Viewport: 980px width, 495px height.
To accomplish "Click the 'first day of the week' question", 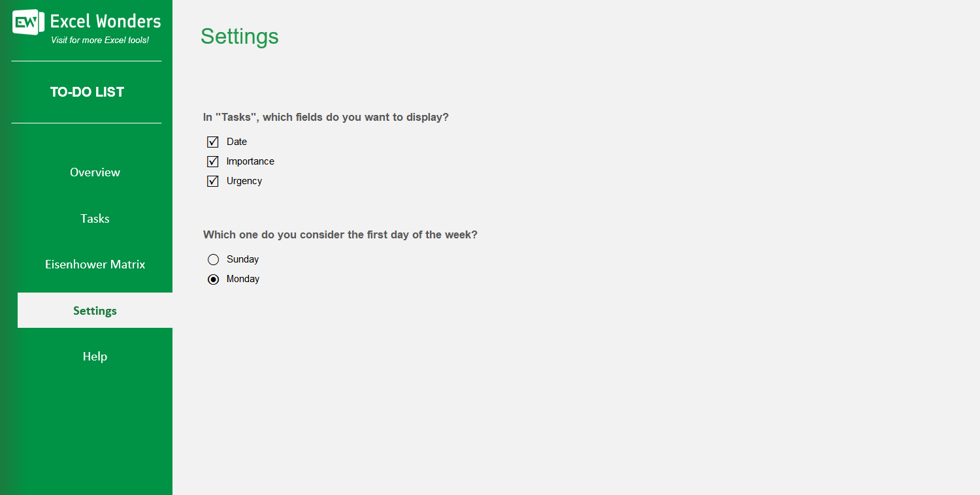I will coord(340,234).
